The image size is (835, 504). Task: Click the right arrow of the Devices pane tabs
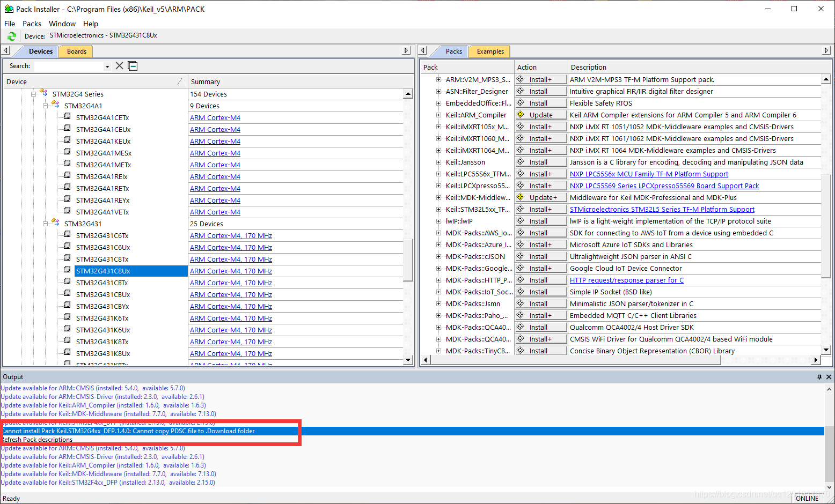[x=406, y=51]
